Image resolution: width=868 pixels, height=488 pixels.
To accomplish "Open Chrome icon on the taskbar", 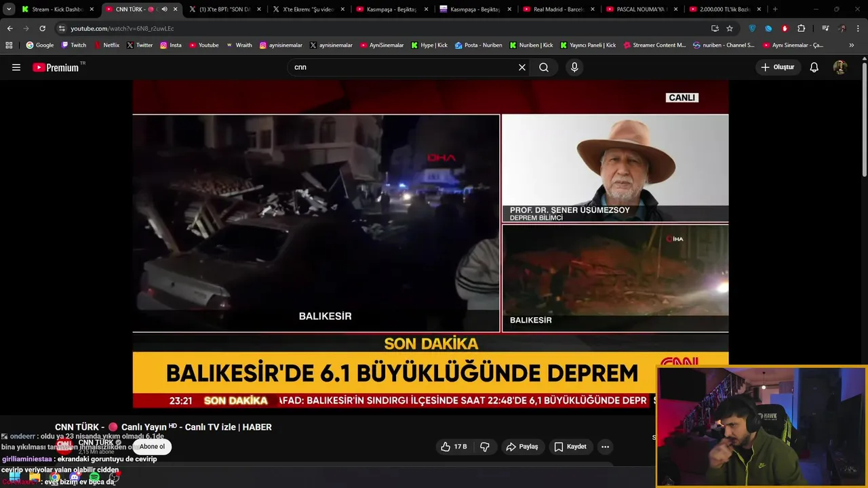I will 54,478.
